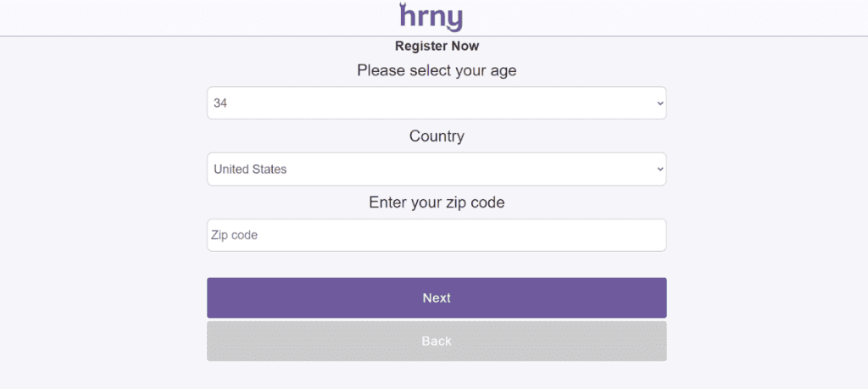The image size is (868, 389).
Task: Click the letter y in the hrny logo
Action: tap(454, 21)
